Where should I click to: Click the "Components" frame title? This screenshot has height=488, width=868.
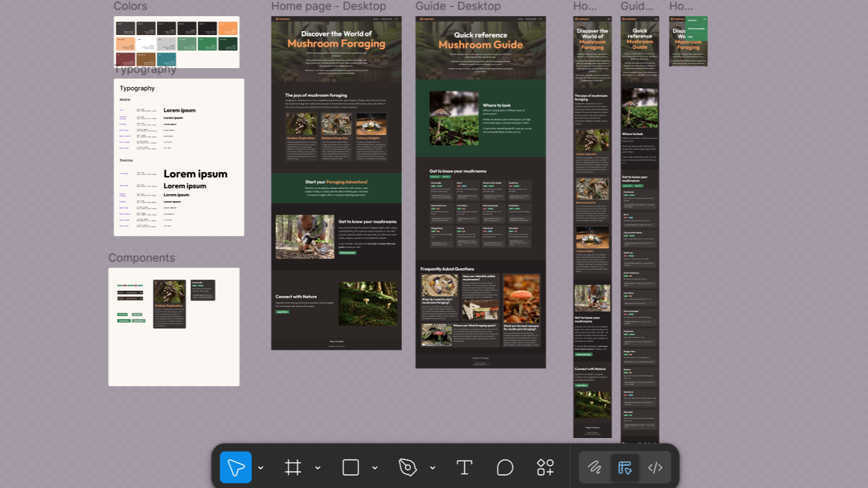point(142,258)
